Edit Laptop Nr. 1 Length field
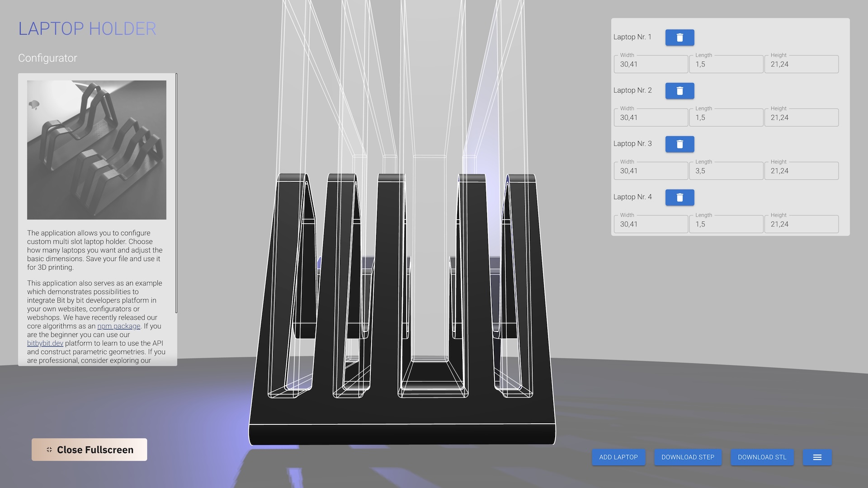Screen dimensions: 868x488 click(726, 64)
